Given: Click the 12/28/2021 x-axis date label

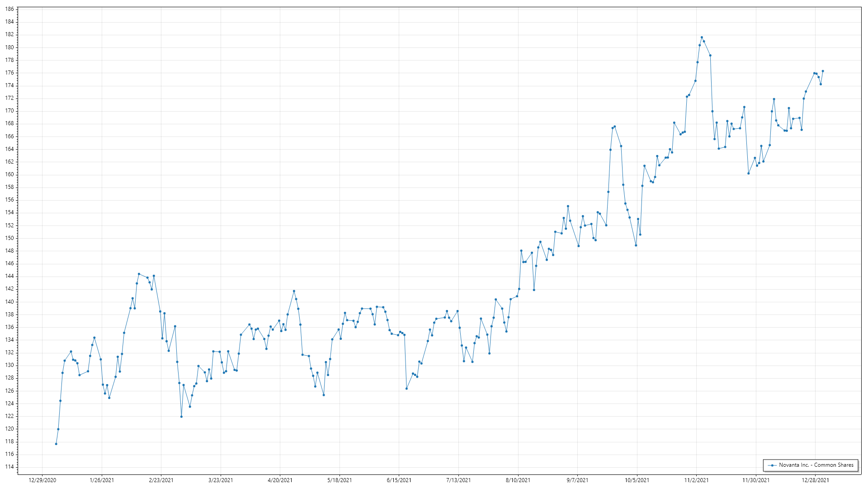Looking at the screenshot, I should pos(815,480).
